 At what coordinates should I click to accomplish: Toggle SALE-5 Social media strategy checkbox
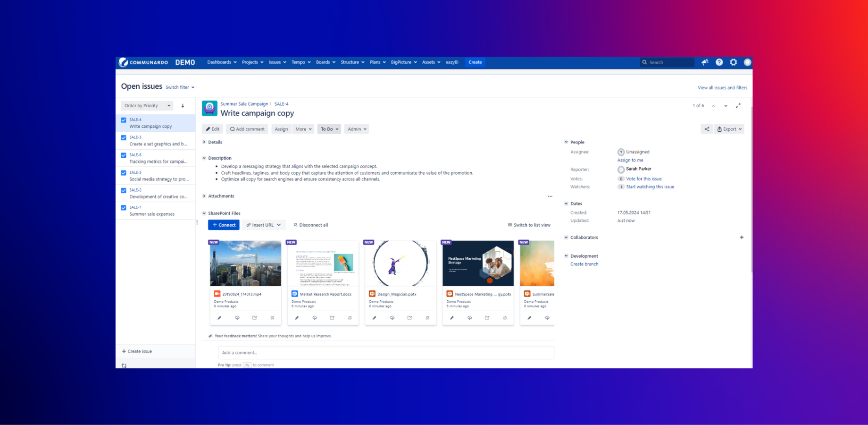124,173
